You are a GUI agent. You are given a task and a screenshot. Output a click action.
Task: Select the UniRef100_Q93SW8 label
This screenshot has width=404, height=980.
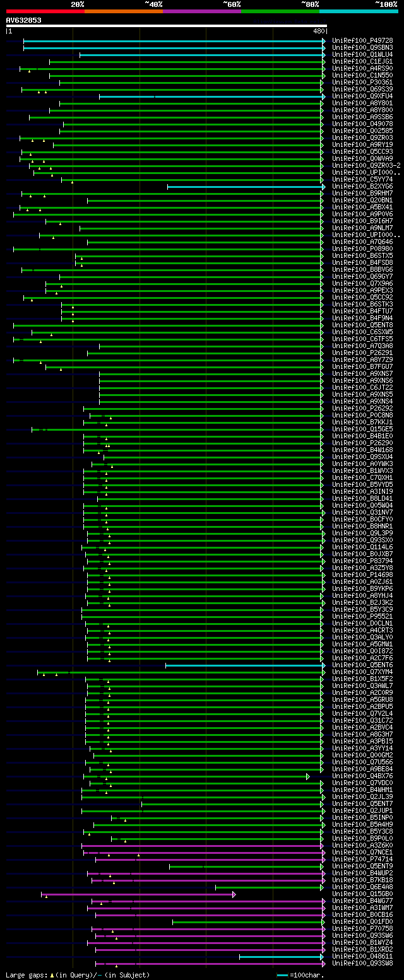click(x=362, y=964)
